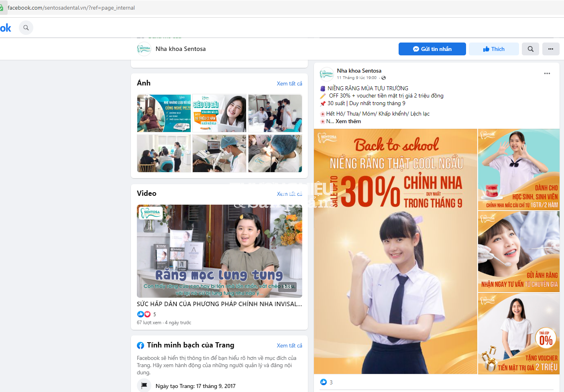Click the Thích button to like the page
Screen dimensions: 564x392
pyautogui.click(x=494, y=49)
